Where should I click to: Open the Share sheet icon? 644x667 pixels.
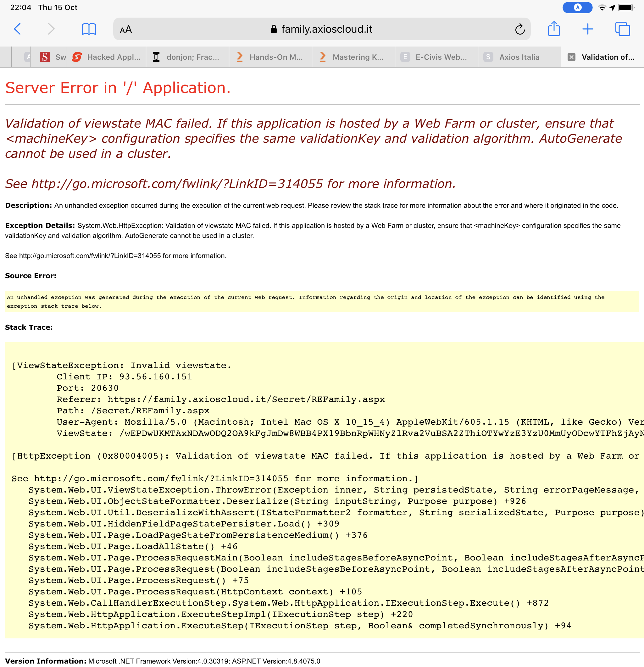pyautogui.click(x=554, y=29)
